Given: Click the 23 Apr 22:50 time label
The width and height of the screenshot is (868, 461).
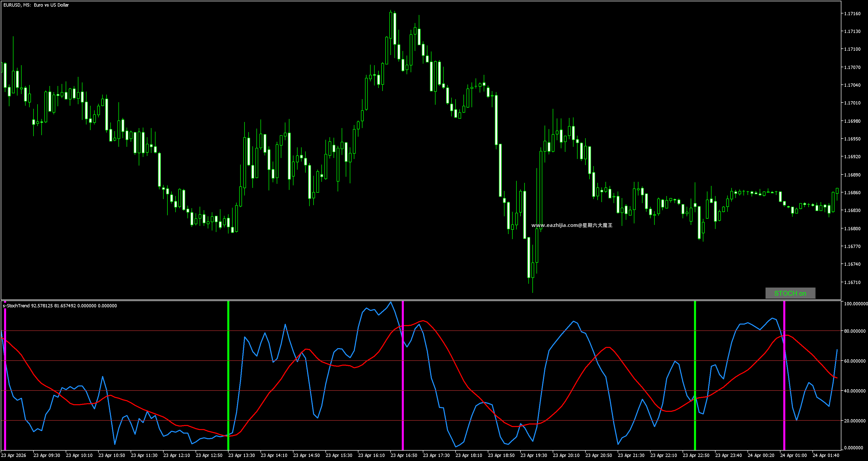Looking at the screenshot, I should click(x=696, y=456).
